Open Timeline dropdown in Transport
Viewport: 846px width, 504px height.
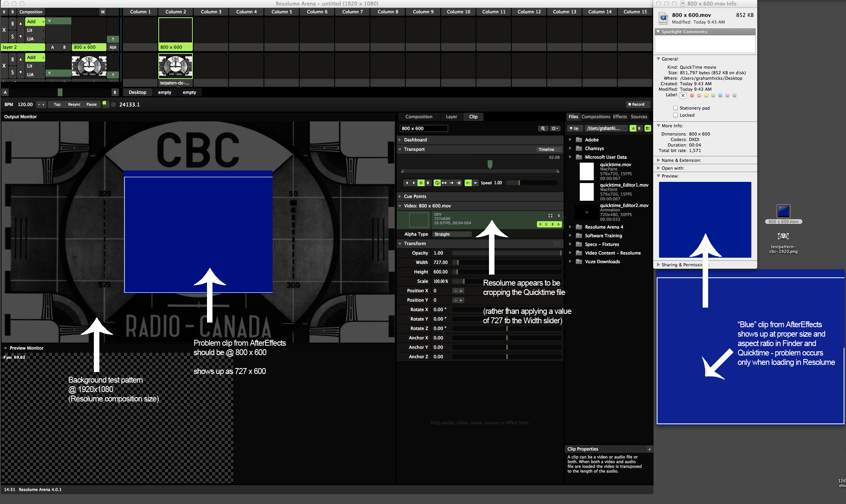pyautogui.click(x=549, y=150)
